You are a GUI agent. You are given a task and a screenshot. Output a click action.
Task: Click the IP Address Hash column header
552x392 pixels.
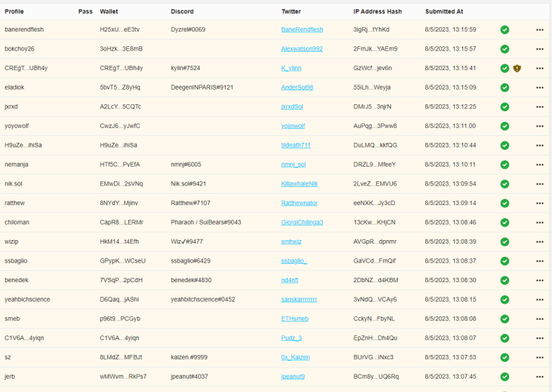coord(378,12)
